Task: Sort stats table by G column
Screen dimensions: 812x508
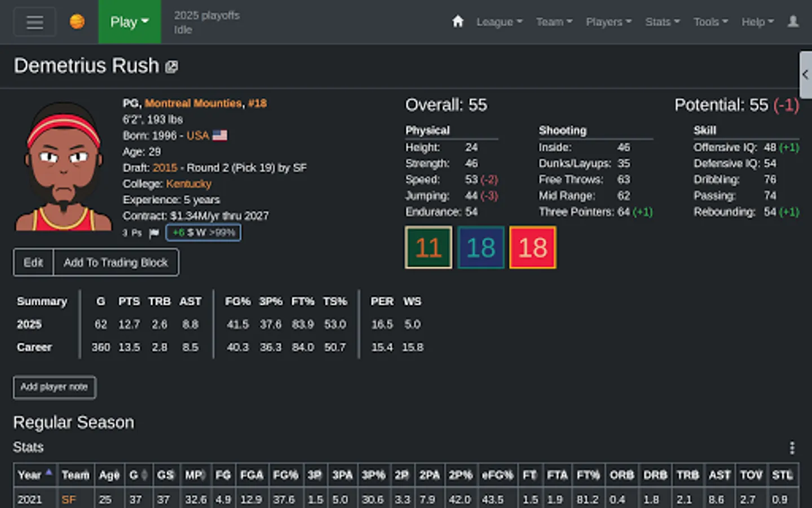Action: [138, 475]
